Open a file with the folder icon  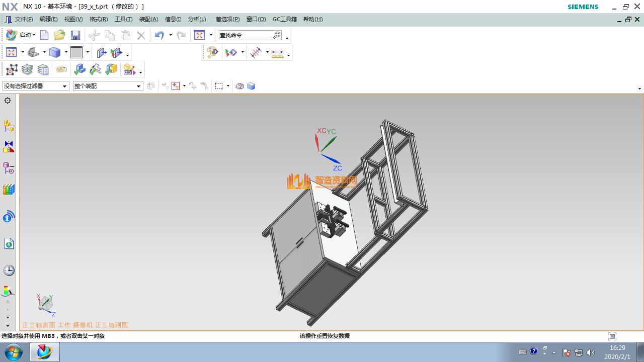(x=60, y=35)
